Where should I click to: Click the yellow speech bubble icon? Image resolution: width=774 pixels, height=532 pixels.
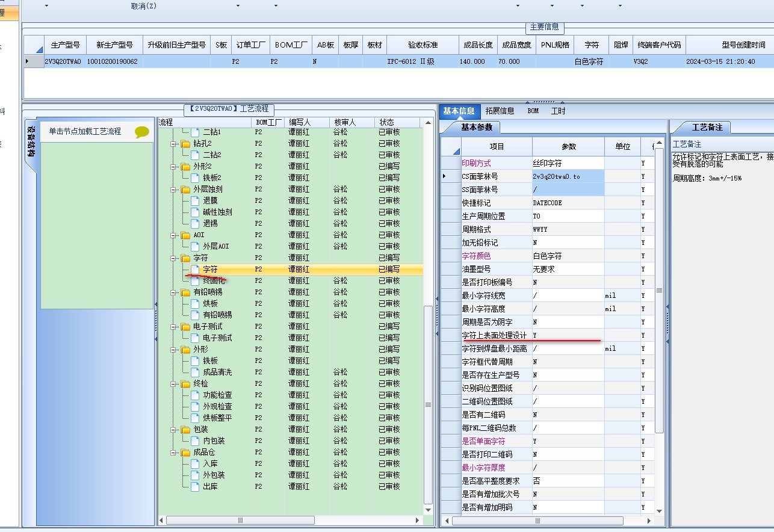pyautogui.click(x=142, y=132)
